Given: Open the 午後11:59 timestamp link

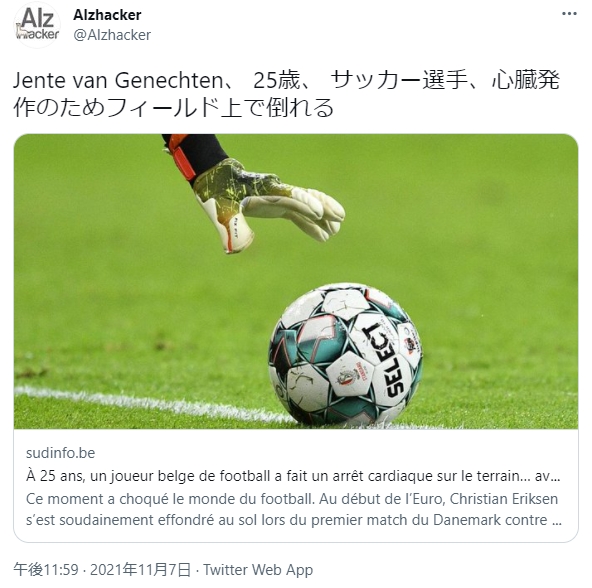Looking at the screenshot, I should 46,569.
